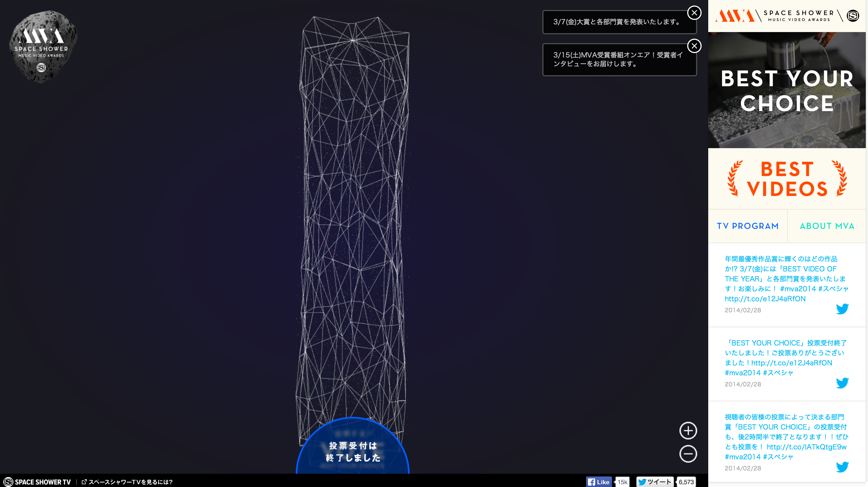
Task: Click the zoom in plus icon
Action: click(x=688, y=430)
